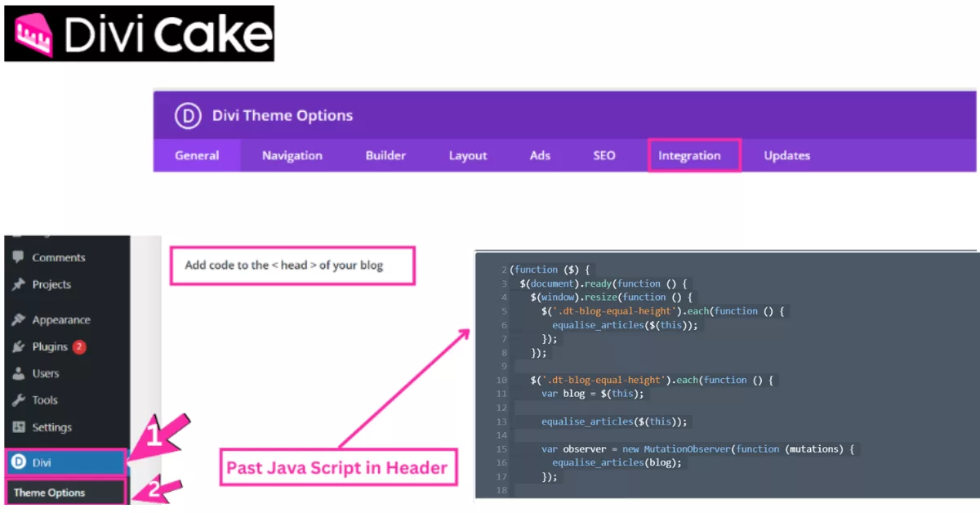
Task: Click the Plugins plug icon
Action: [x=18, y=346]
